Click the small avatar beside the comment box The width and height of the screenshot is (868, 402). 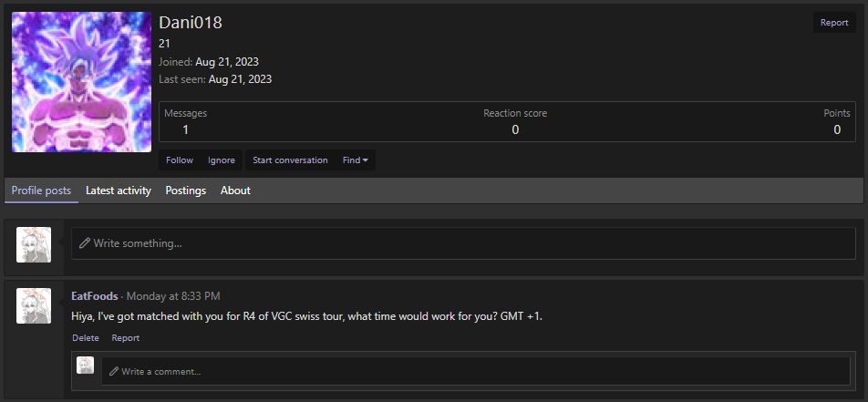[x=86, y=366]
